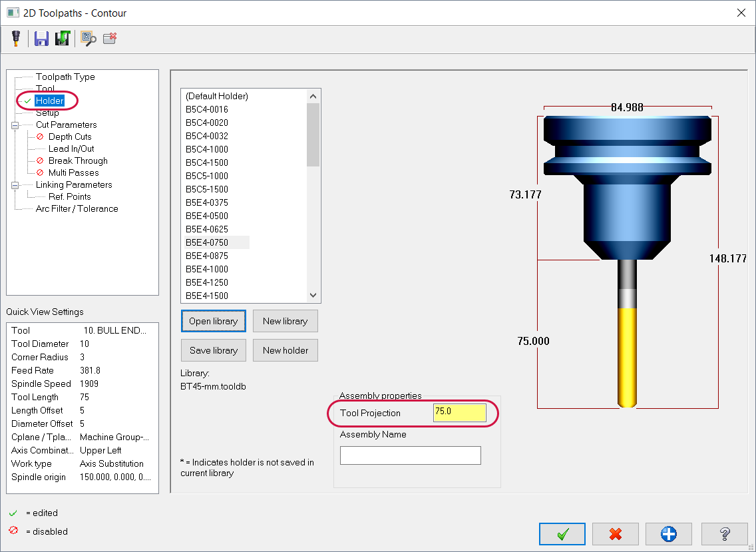Open the Arc Filter / Tolerance page
The image size is (756, 552).
click(77, 208)
